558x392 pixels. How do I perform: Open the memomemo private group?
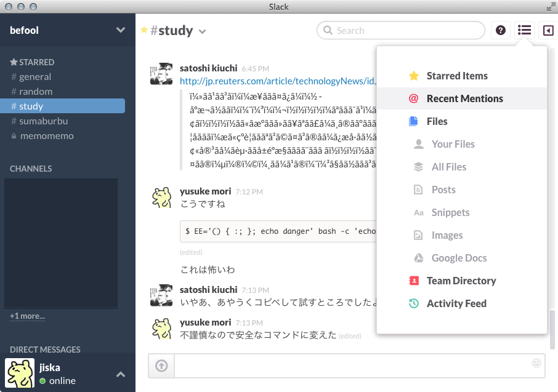[63, 136]
